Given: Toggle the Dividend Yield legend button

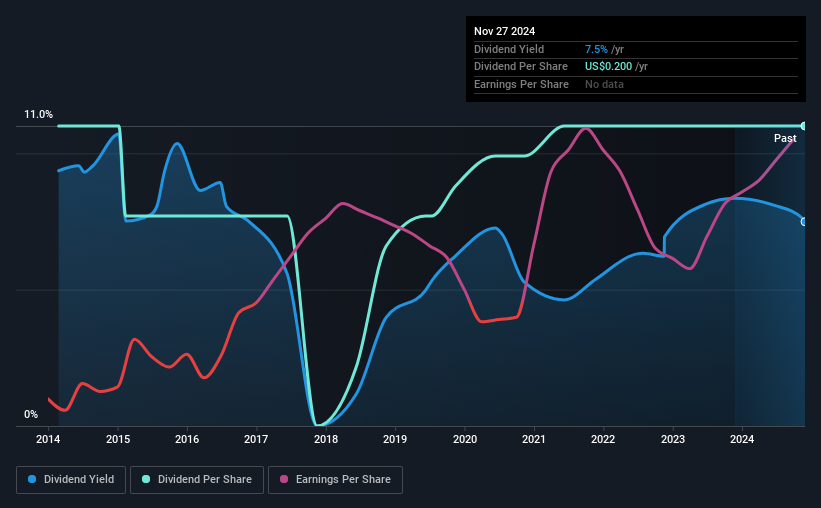Looking at the screenshot, I should (71, 480).
